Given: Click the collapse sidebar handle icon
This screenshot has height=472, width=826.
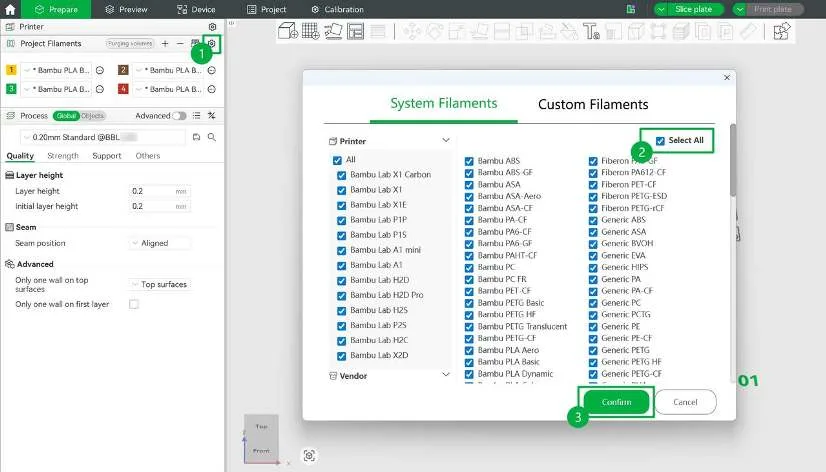Looking at the screenshot, I should click(231, 23).
